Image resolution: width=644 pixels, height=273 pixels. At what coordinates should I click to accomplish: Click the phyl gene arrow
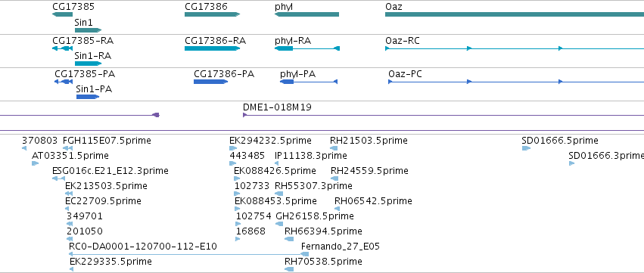click(x=306, y=14)
